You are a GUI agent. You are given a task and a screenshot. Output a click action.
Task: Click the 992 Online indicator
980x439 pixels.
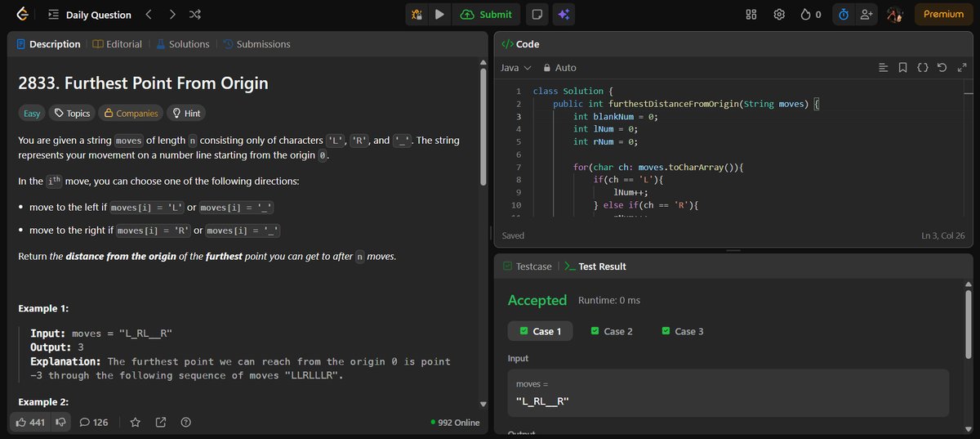coord(455,423)
